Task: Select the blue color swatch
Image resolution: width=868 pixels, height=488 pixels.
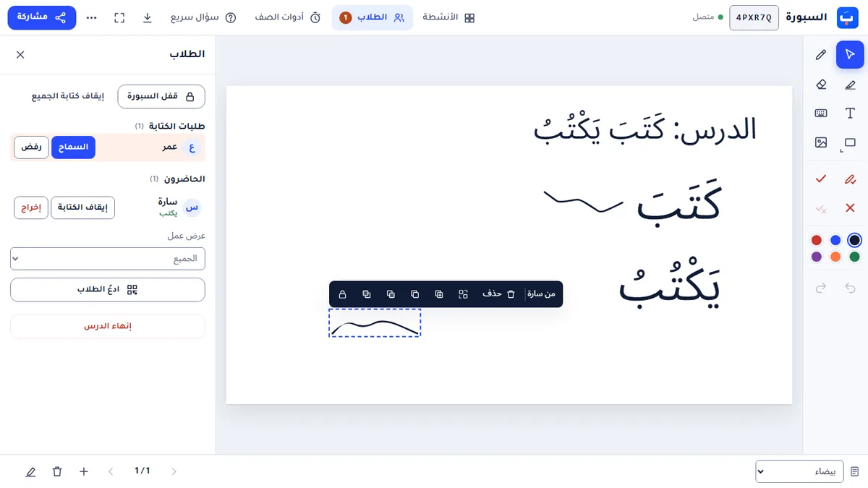Action: [x=835, y=240]
